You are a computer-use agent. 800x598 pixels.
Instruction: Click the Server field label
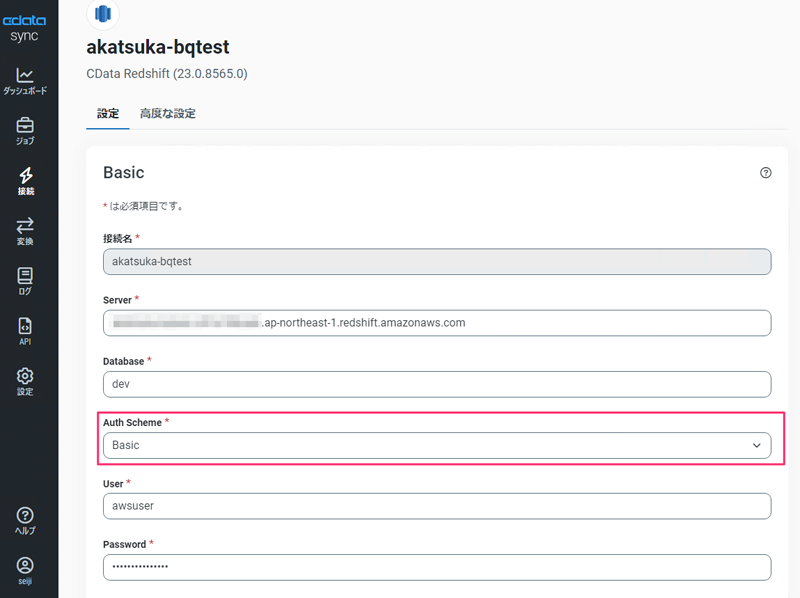117,300
